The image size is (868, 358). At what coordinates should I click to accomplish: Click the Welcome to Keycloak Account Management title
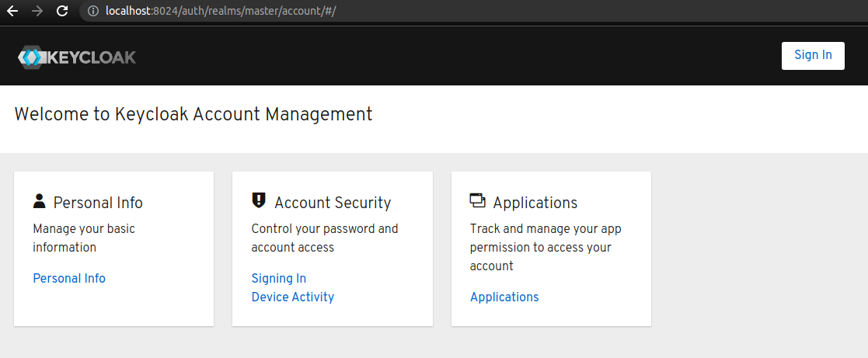tap(193, 114)
